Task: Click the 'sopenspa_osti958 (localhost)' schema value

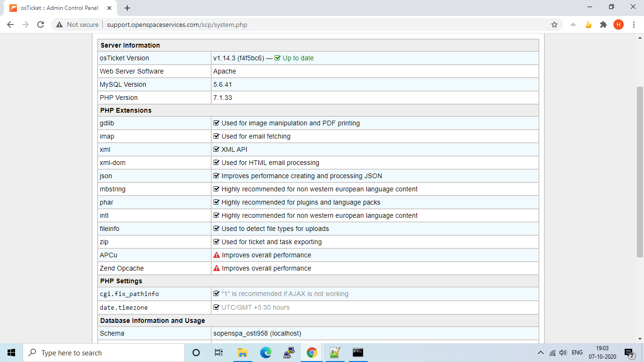Action: (257, 333)
